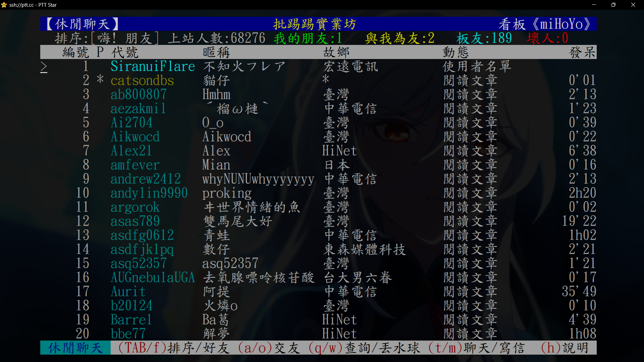Click status 使用者名單

[477, 66]
